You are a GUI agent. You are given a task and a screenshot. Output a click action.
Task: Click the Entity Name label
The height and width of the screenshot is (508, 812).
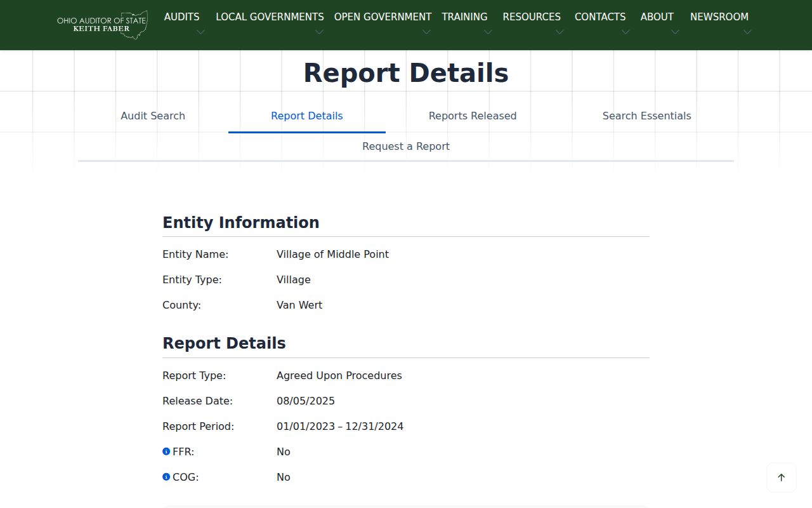pos(195,254)
